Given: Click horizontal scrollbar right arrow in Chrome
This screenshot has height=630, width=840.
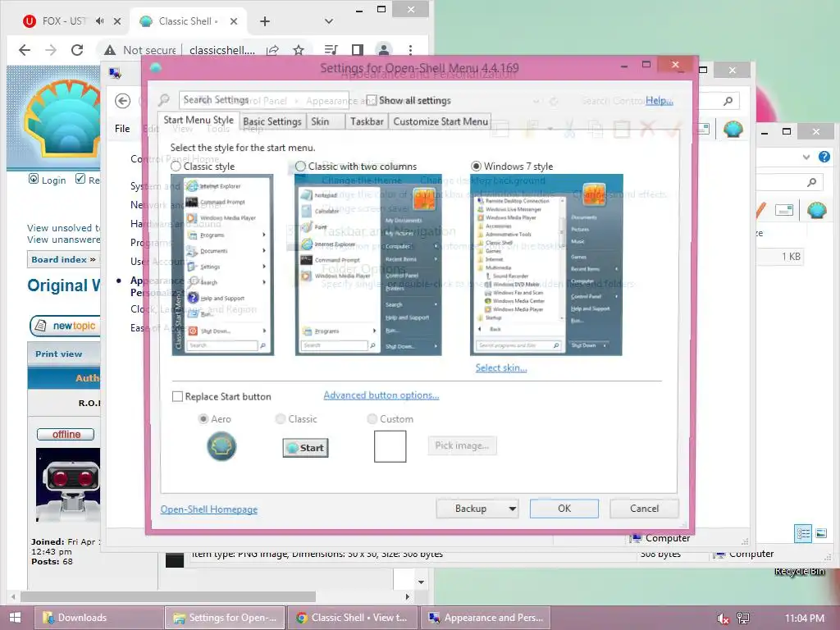Looking at the screenshot, I should 407,596.
